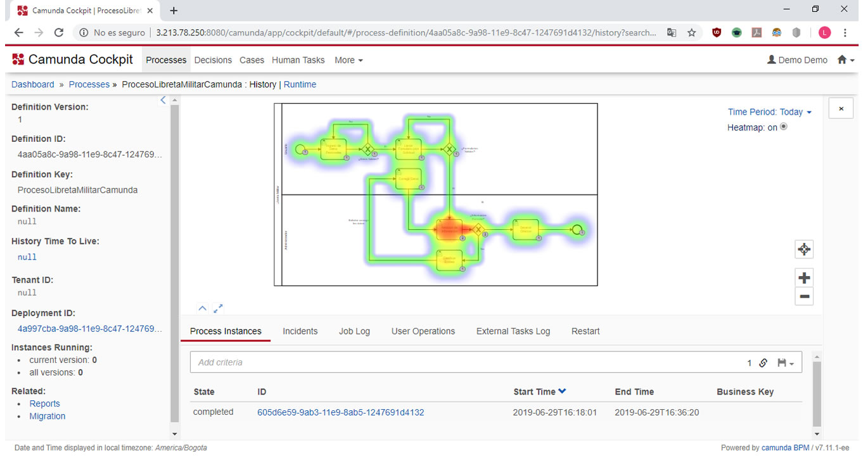Open the save-query floppy disk dropdown
The image size is (868, 456).
tap(786, 363)
